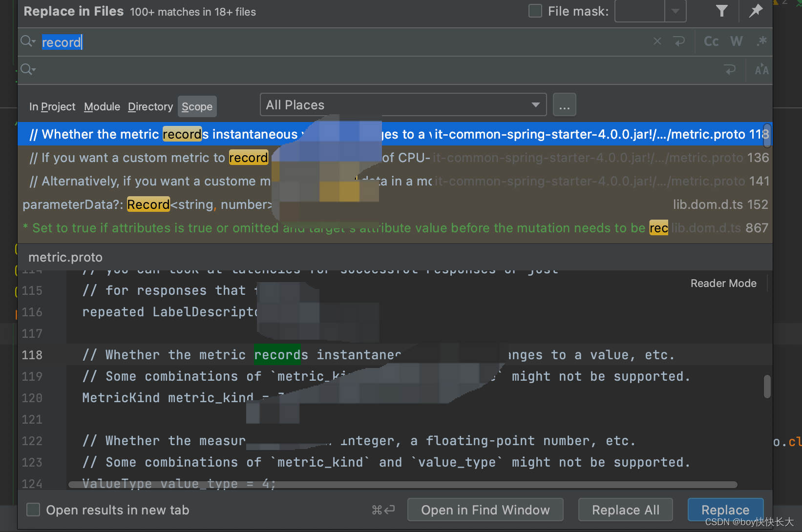This screenshot has height=532, width=802.
Task: Clear the search field text
Action: click(x=657, y=41)
